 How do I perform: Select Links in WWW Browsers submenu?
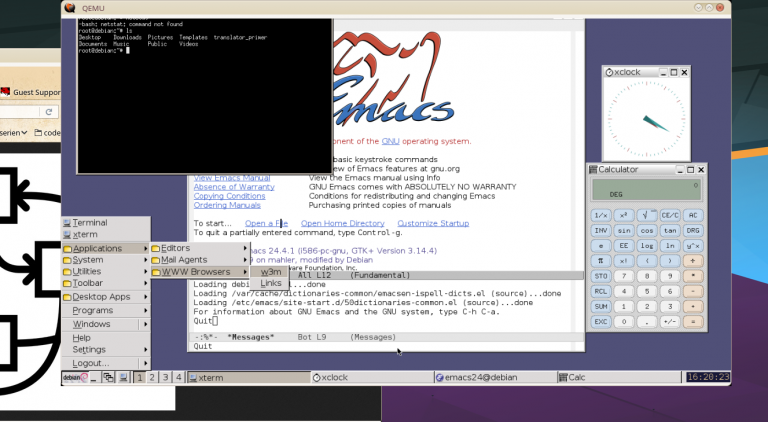click(x=270, y=283)
